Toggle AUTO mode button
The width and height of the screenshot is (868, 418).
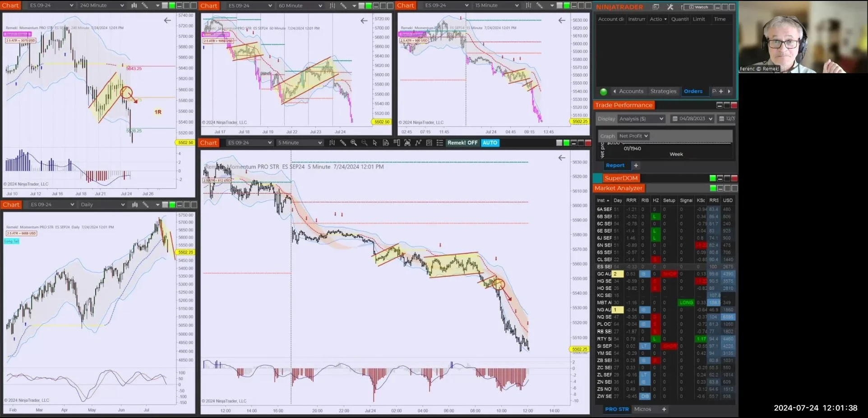tap(490, 143)
